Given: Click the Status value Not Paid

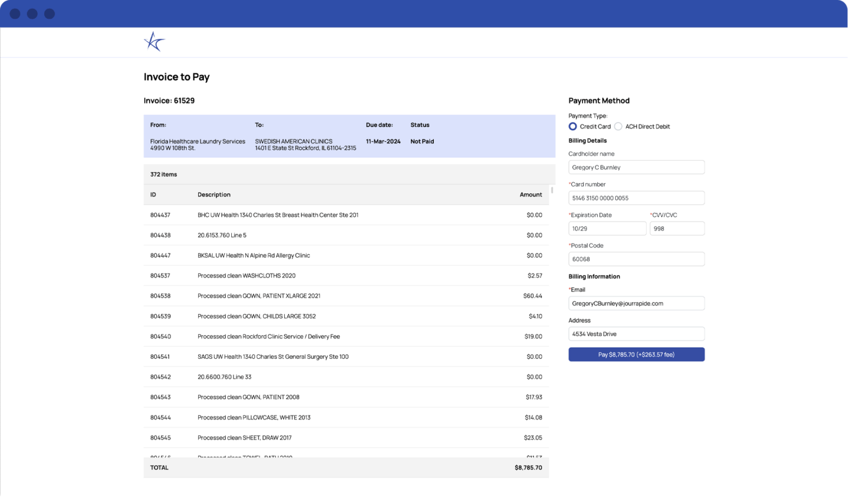Looking at the screenshot, I should (422, 141).
